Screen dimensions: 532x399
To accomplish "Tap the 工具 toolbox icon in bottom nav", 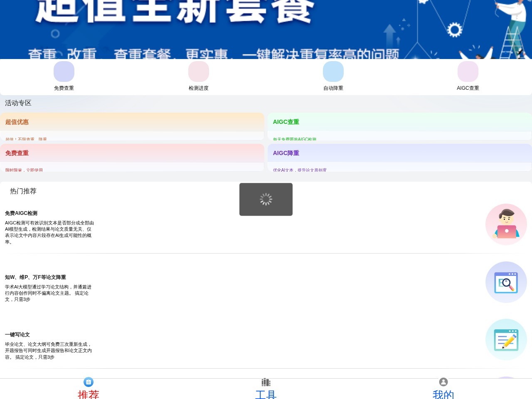I will point(266,382).
